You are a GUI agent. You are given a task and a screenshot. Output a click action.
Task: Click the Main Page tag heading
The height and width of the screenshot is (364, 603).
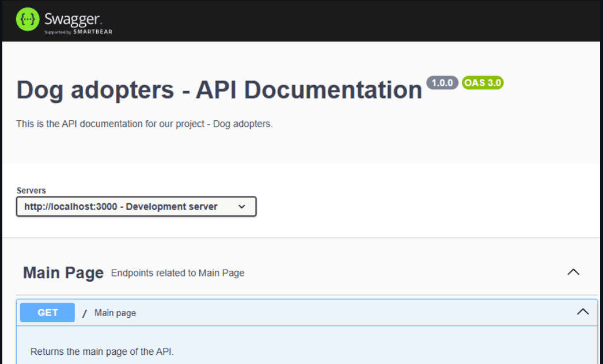pos(63,272)
